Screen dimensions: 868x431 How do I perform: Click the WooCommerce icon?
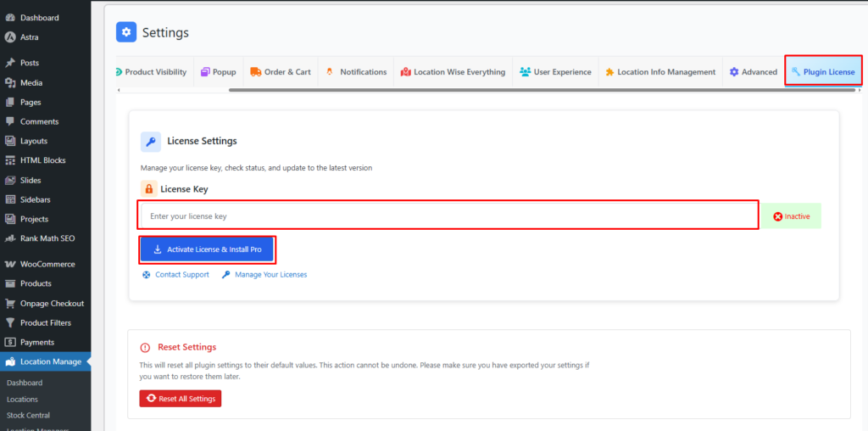click(10, 264)
